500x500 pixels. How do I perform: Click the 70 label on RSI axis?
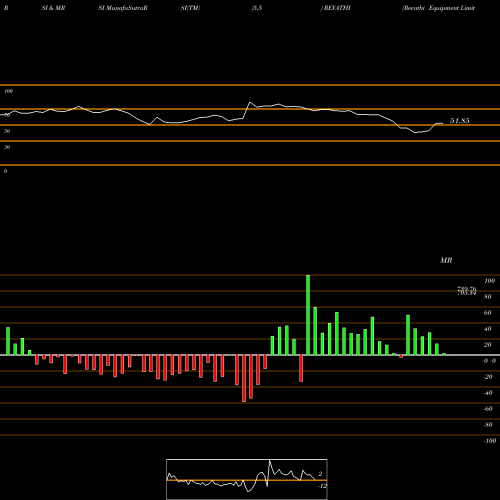tap(7, 115)
